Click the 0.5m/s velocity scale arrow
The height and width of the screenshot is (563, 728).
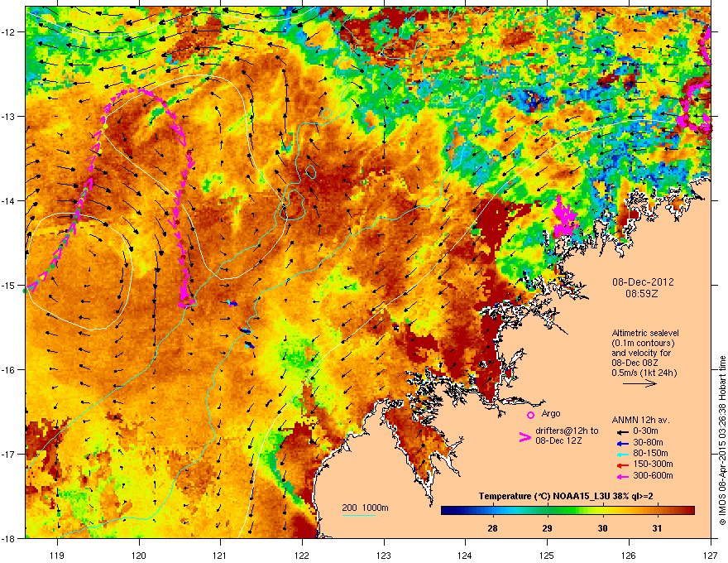pyautogui.click(x=639, y=383)
